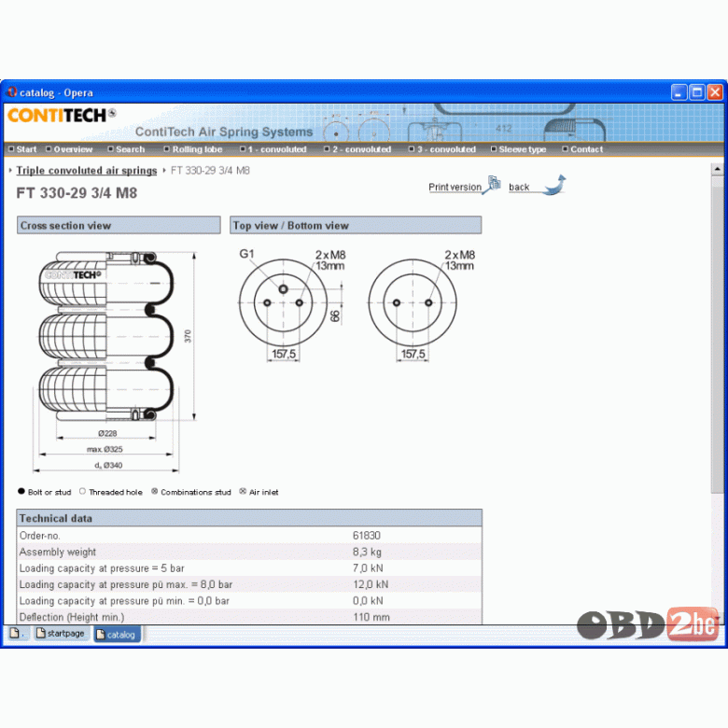
Task: Click the Assembly weight row label
Action: pos(58,552)
